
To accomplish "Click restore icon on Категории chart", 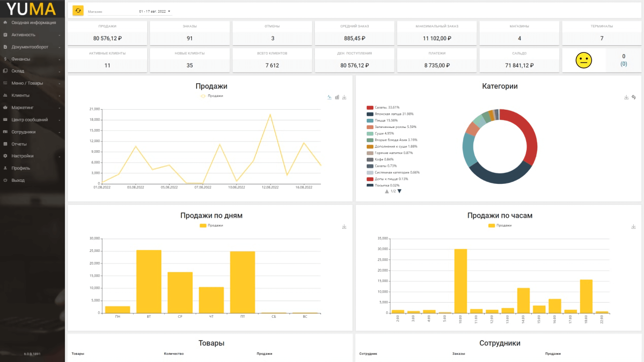I will [x=634, y=97].
